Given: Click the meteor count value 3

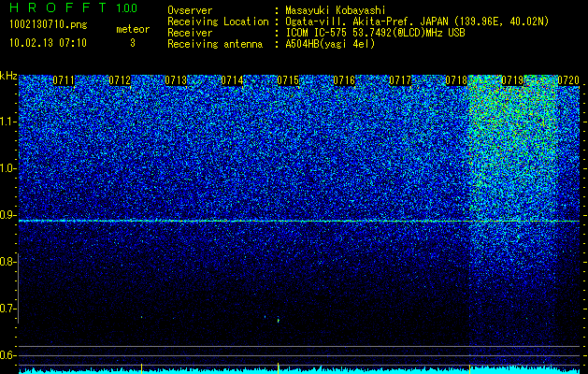Looking at the screenshot, I should coord(133,43).
